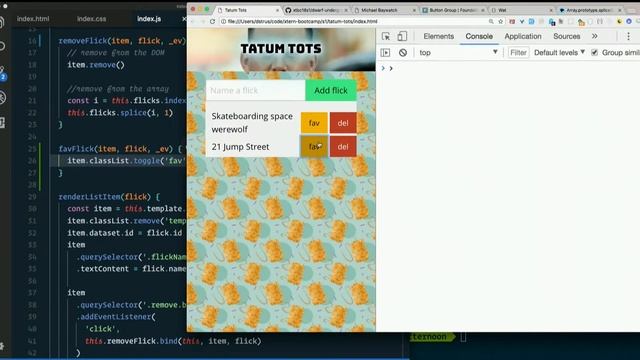The width and height of the screenshot is (640, 360).
Task: Reload the Tatum Tots page
Action: 212,21
